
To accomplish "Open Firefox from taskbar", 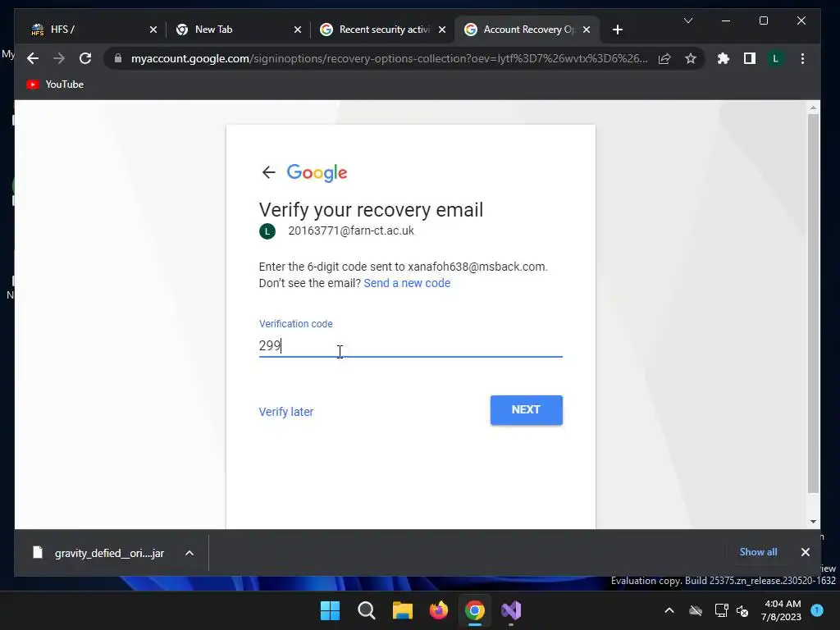I will [439, 610].
